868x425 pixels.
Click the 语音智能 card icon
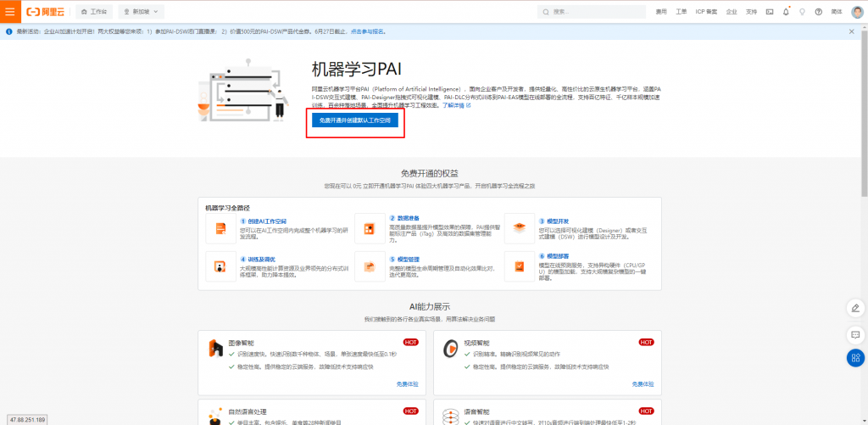coord(451,417)
